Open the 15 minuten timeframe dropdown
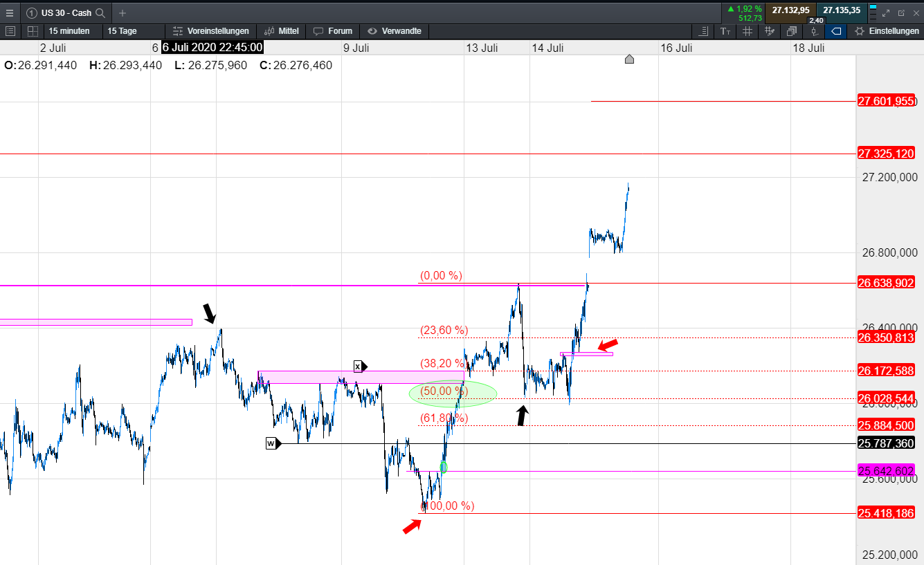 69,31
